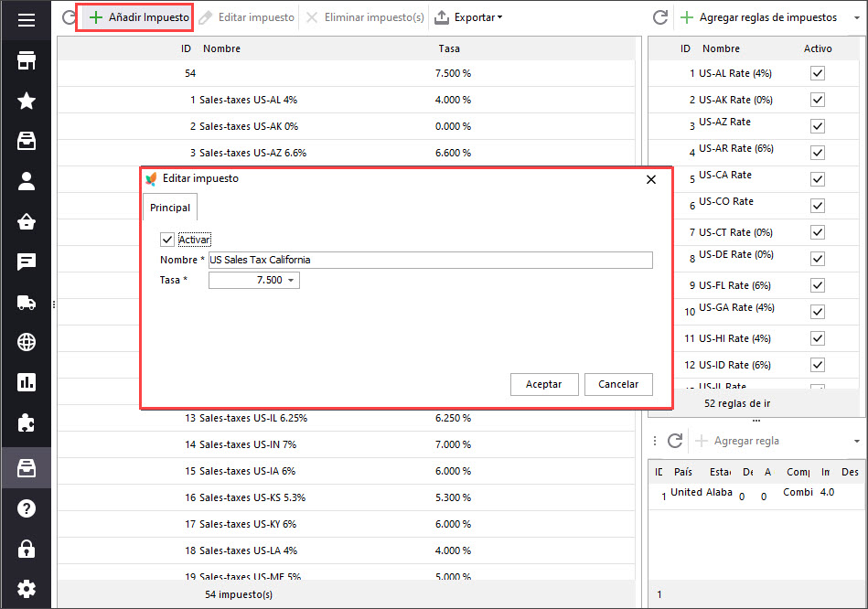868x609 pixels.
Task: Open the shipping truck icon
Action: tap(26, 303)
